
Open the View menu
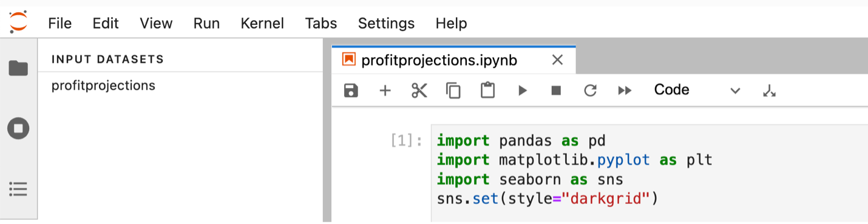click(x=156, y=23)
